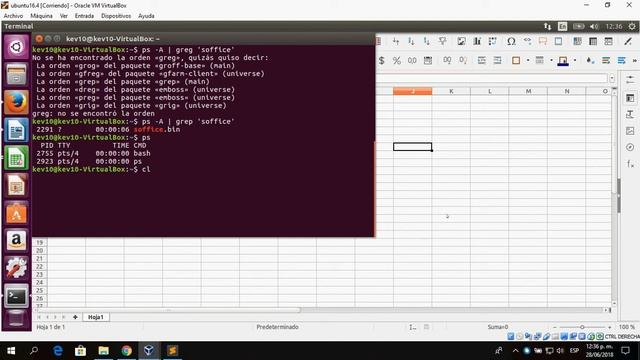Screen dimensions: 640x360
Task: Format cell as date icon
Action: [428, 61]
